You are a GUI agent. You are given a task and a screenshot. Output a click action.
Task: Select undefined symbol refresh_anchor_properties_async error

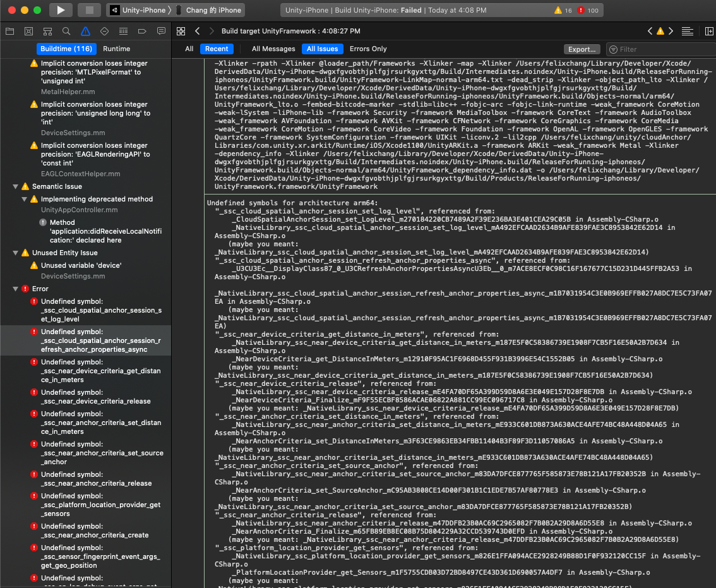(85, 340)
